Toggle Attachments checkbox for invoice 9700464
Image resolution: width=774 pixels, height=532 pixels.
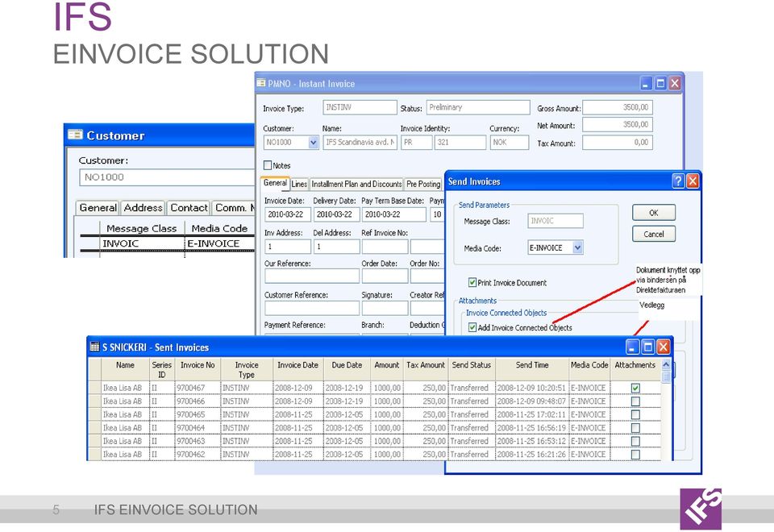635,428
